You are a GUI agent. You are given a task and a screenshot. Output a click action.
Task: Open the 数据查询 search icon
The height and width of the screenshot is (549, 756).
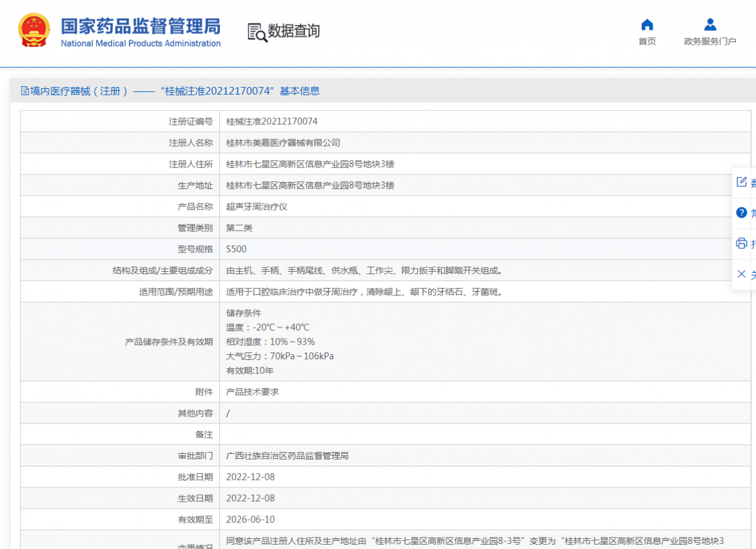click(x=257, y=32)
